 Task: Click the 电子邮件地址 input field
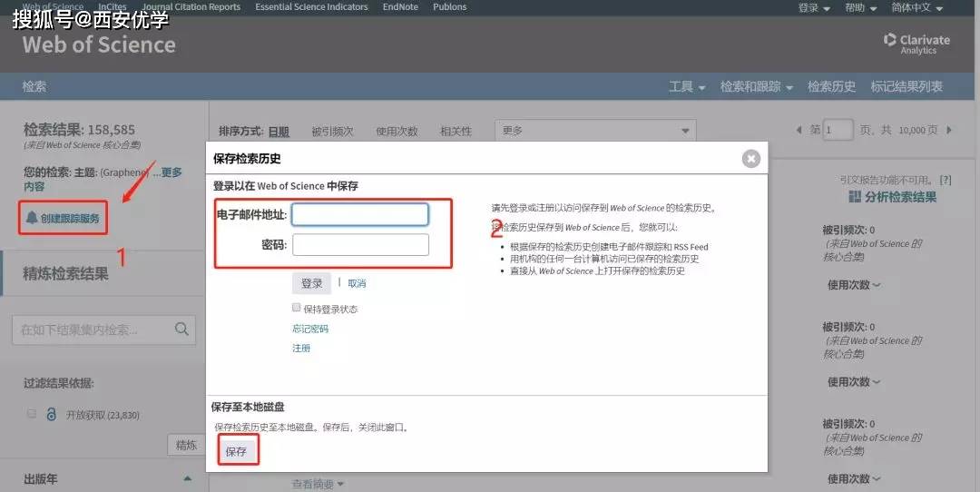pos(360,214)
